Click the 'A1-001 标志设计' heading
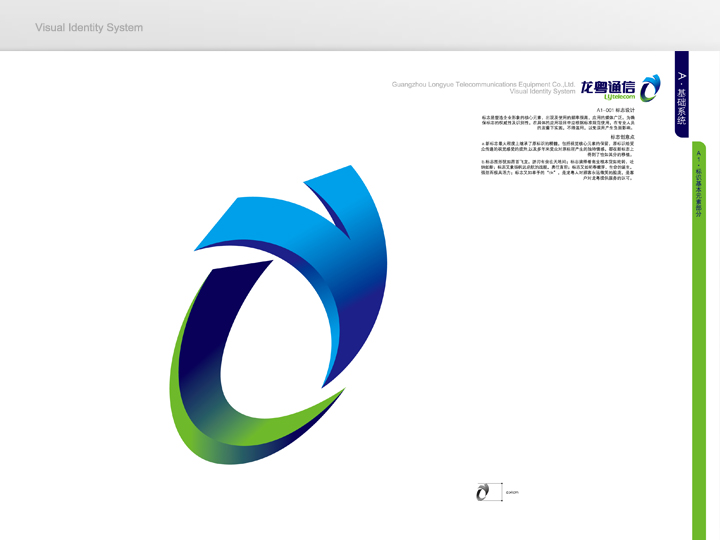Viewport: 720px width, 540px height. point(615,110)
